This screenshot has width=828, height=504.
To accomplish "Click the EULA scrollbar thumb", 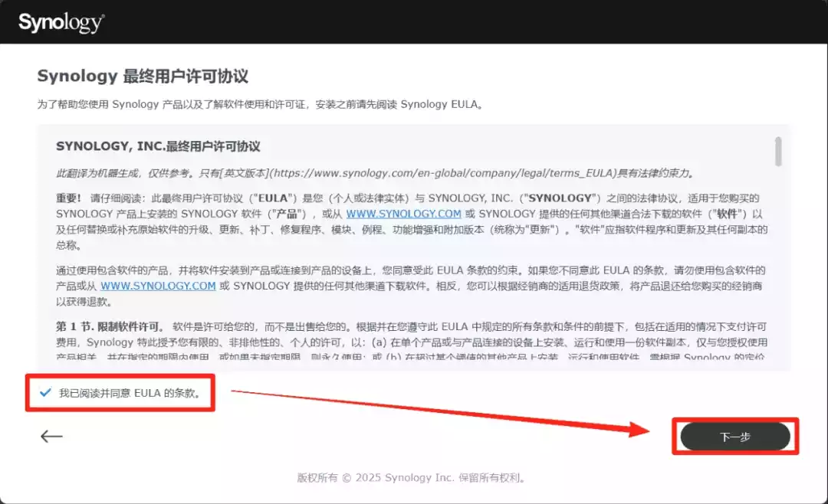I will click(778, 152).
